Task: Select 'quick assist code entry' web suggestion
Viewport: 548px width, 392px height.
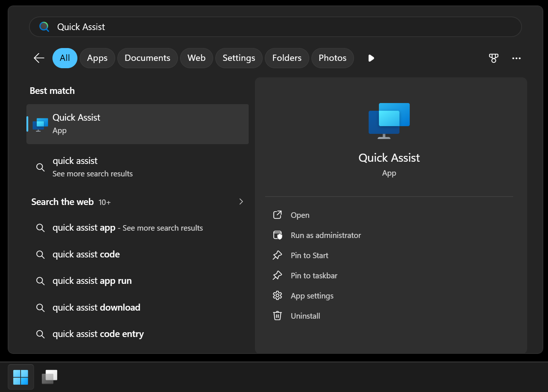Action: click(x=138, y=334)
